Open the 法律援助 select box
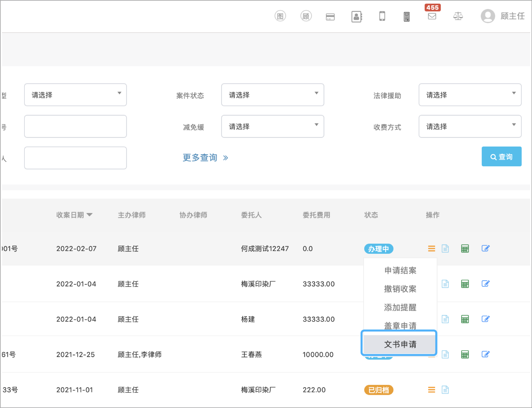Image resolution: width=532 pixels, height=408 pixels. pos(470,95)
